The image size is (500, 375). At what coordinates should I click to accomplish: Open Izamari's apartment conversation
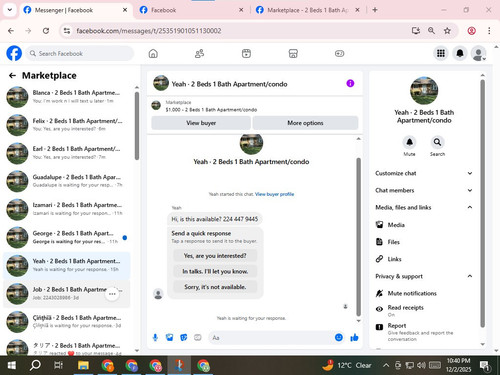tap(67, 209)
